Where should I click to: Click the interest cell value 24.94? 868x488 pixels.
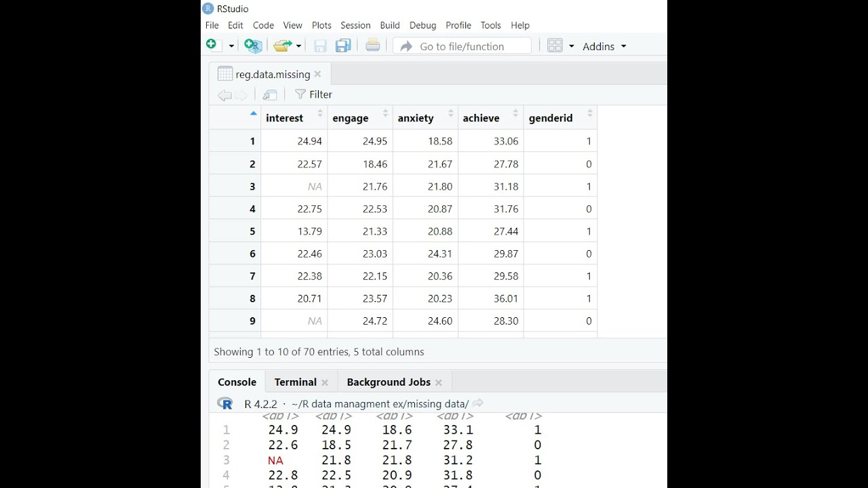[309, 141]
